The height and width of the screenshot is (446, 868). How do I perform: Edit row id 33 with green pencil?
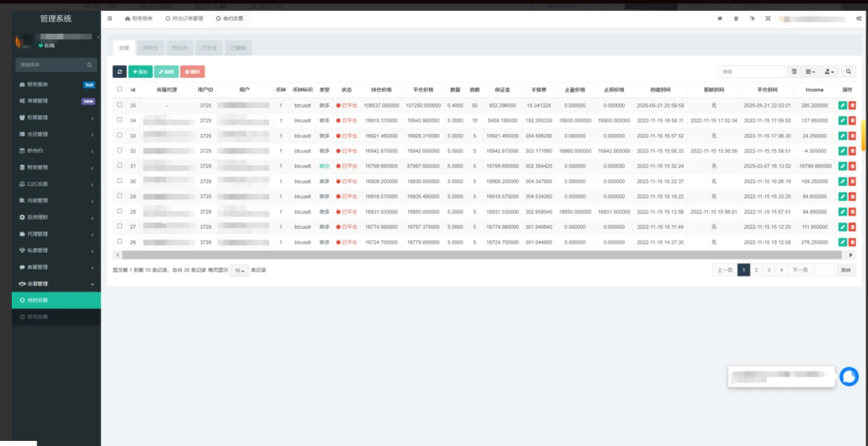pos(843,136)
